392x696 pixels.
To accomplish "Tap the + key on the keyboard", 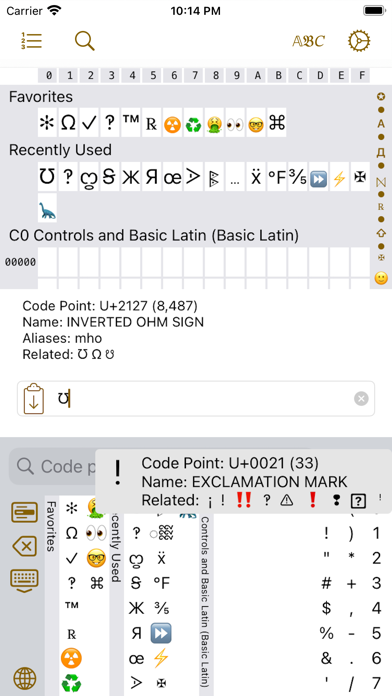I will tap(351, 583).
